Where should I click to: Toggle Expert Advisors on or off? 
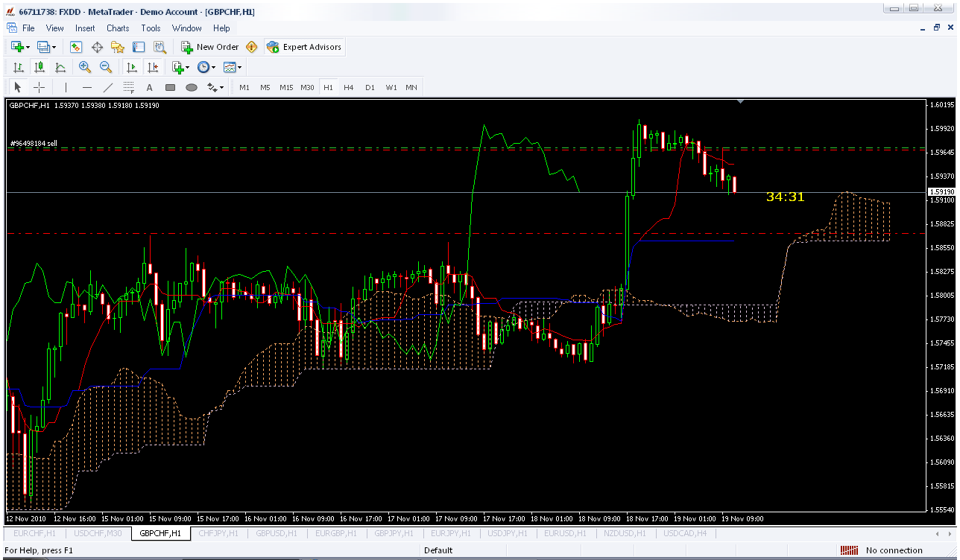coord(304,47)
